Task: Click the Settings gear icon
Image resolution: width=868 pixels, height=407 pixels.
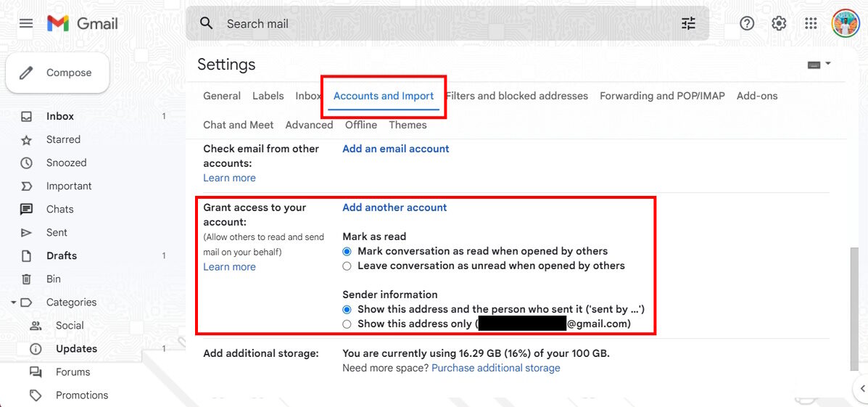Action: coord(779,23)
